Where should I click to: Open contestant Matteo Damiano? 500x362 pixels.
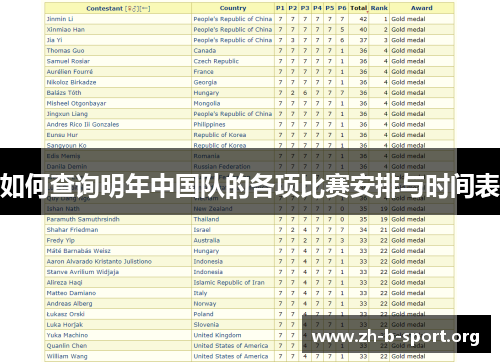pos(71,293)
